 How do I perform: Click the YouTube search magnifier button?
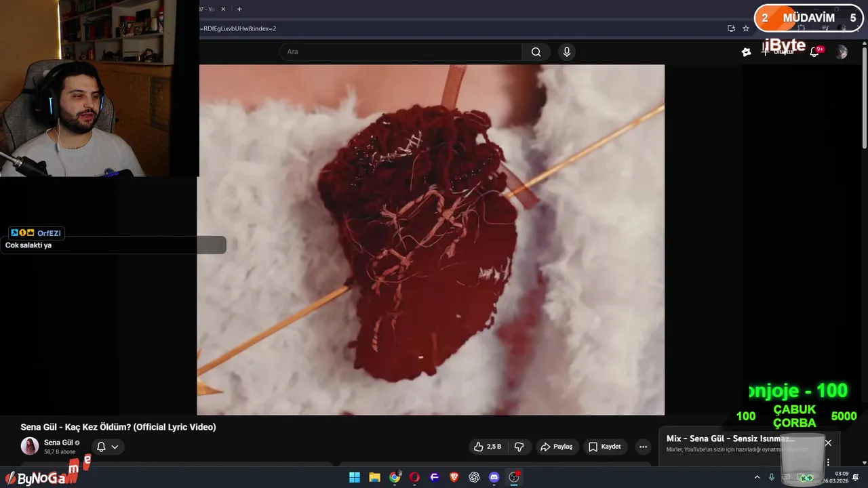536,52
